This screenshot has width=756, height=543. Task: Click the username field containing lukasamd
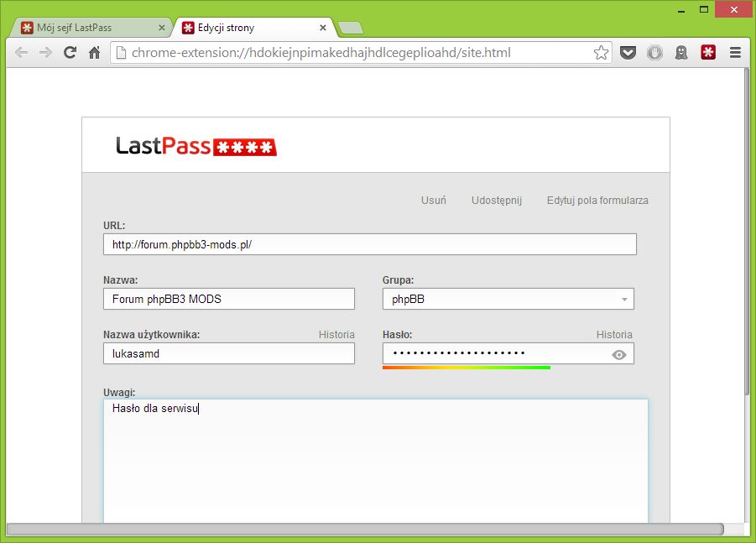[x=229, y=353]
